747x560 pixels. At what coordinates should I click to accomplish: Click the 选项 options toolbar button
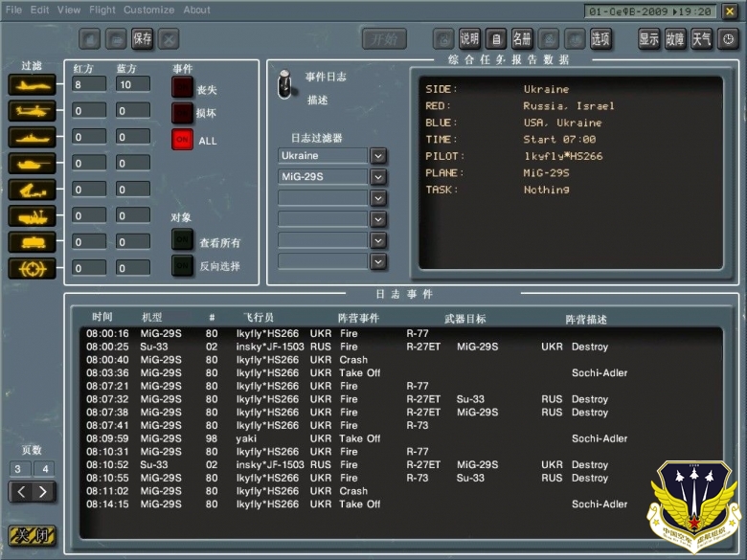pos(600,39)
